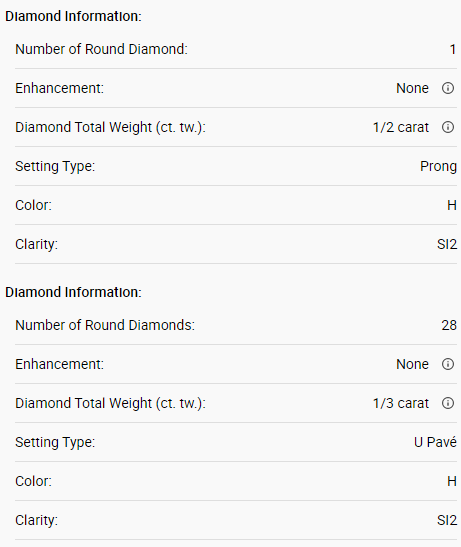This screenshot has height=547, width=461.
Task: Open Enhancement info icon in single-diamond section
Action: click(448, 88)
